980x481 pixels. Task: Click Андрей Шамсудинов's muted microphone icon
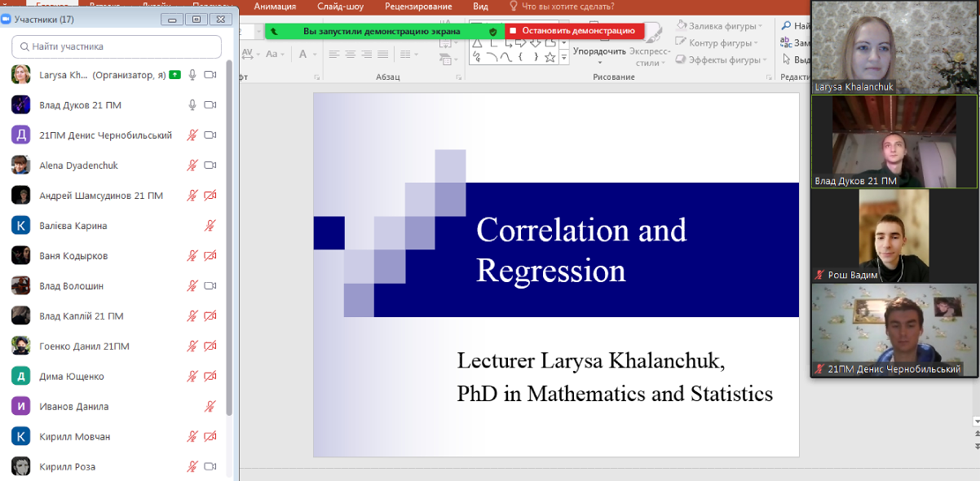192,196
